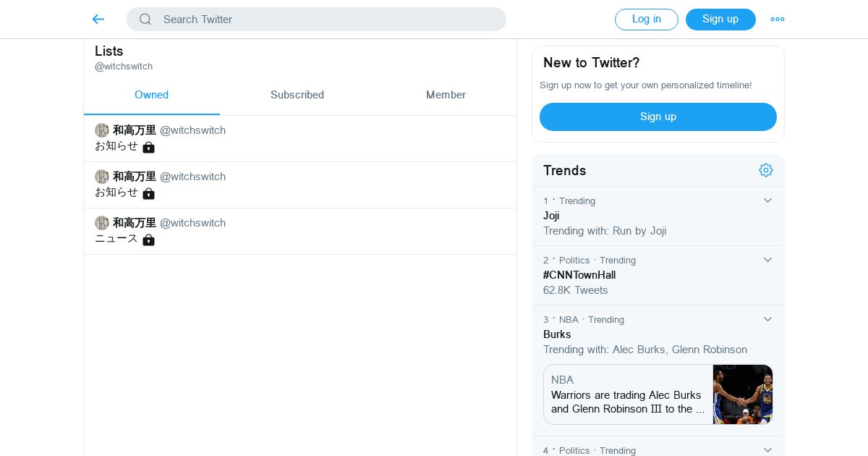Select the Owned tab
This screenshot has width=868, height=456.
click(x=151, y=95)
